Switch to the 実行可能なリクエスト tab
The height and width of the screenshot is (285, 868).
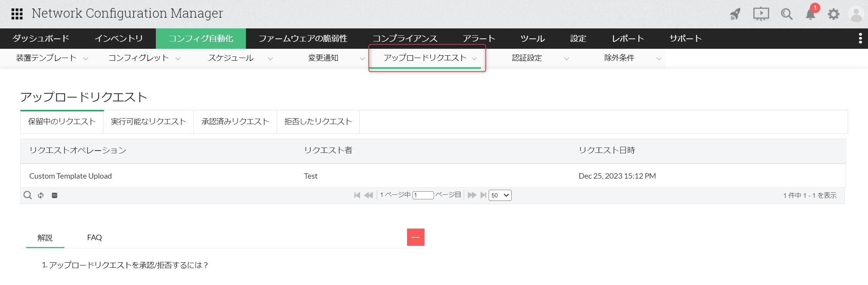[x=149, y=122]
